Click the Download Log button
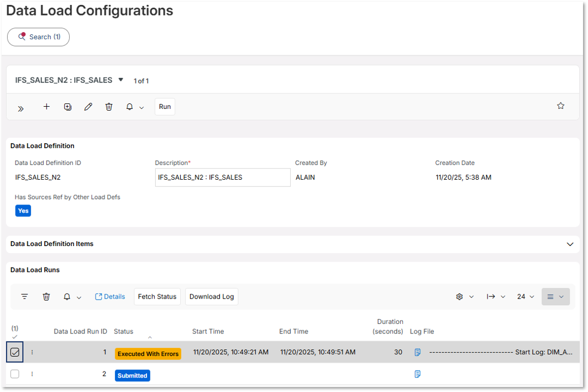 coord(212,296)
